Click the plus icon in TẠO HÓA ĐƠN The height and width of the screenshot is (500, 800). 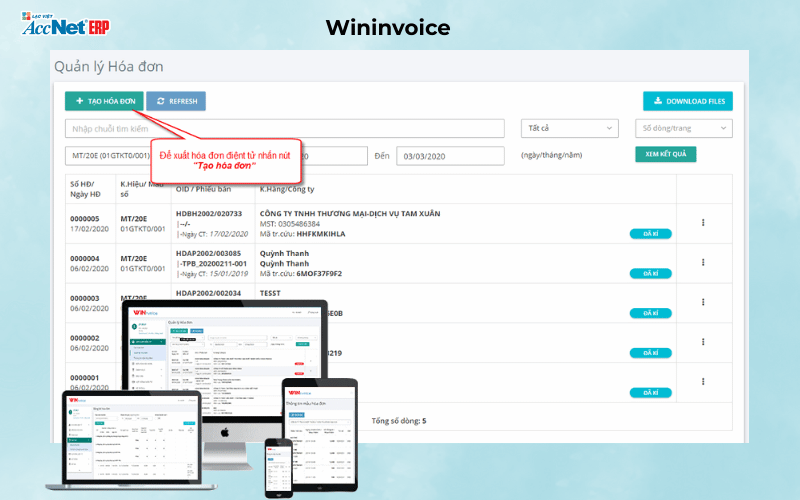coord(80,101)
